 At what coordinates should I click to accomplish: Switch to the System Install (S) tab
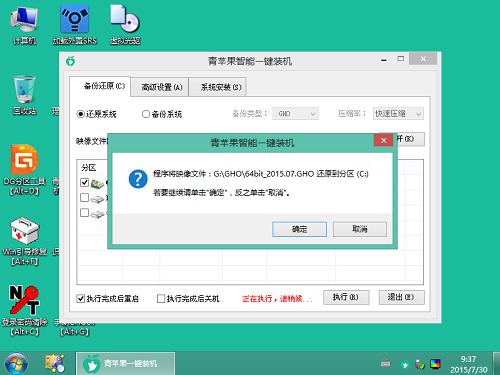point(217,87)
